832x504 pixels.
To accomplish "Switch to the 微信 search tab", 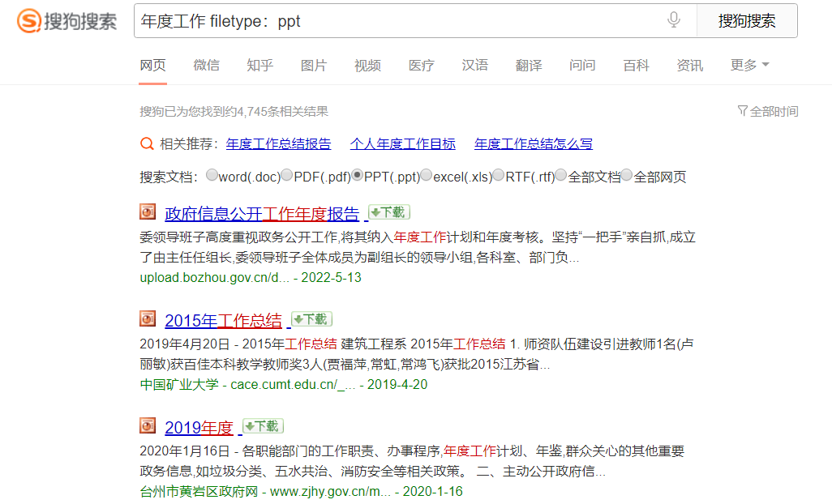I will pos(206,65).
